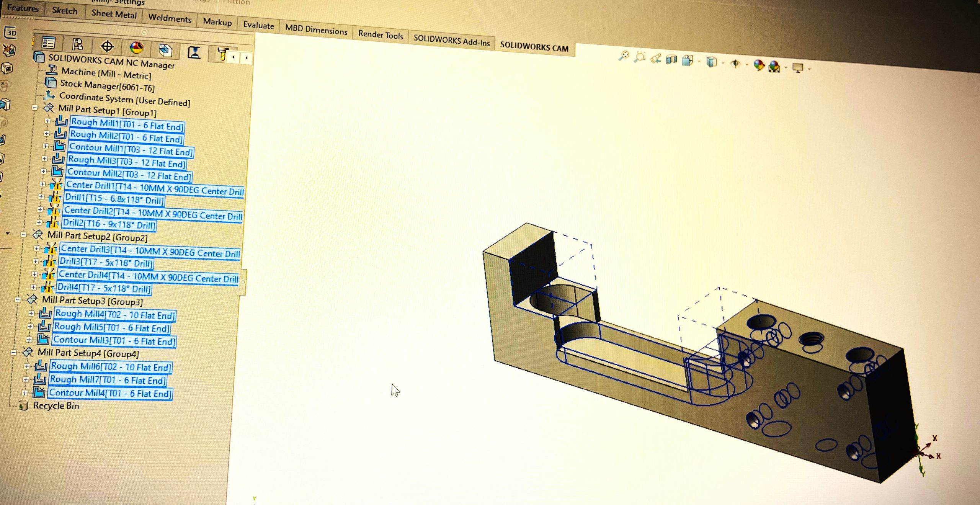Open the Markup tab
This screenshot has width=980, height=505.
pyautogui.click(x=217, y=22)
